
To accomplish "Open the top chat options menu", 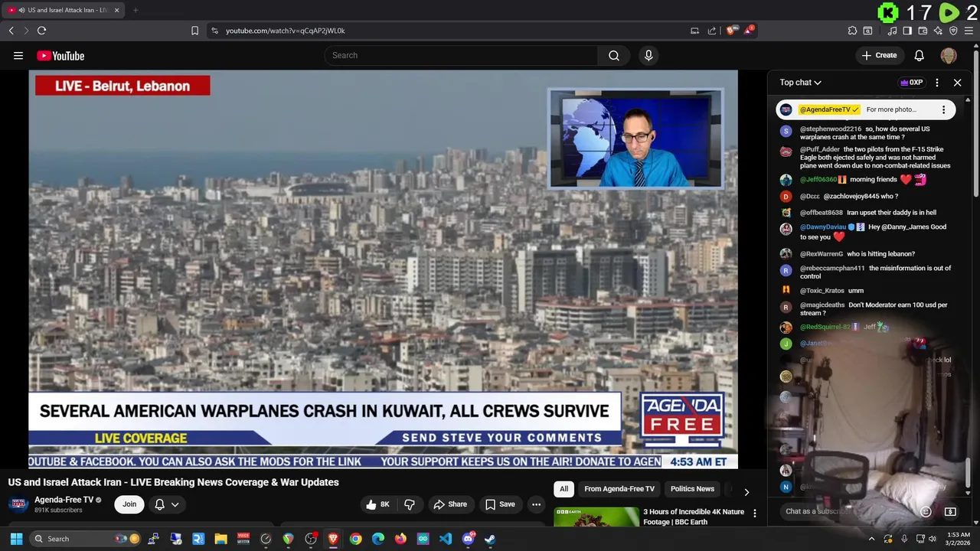I will click(937, 83).
